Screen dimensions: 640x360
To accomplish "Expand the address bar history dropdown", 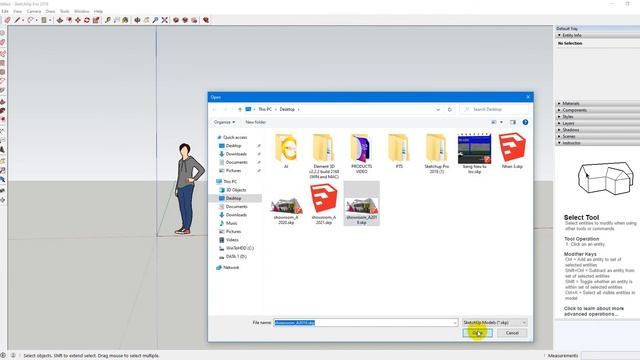I will [438, 109].
